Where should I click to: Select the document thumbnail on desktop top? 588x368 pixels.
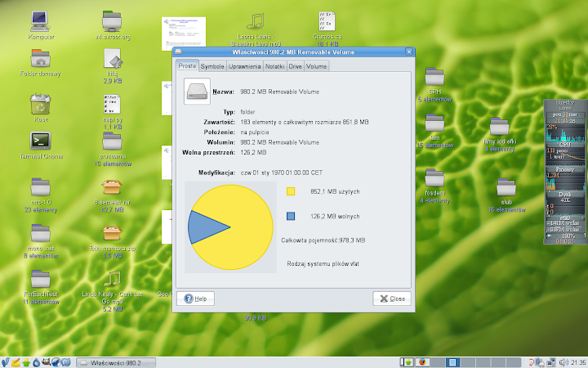[x=184, y=34]
